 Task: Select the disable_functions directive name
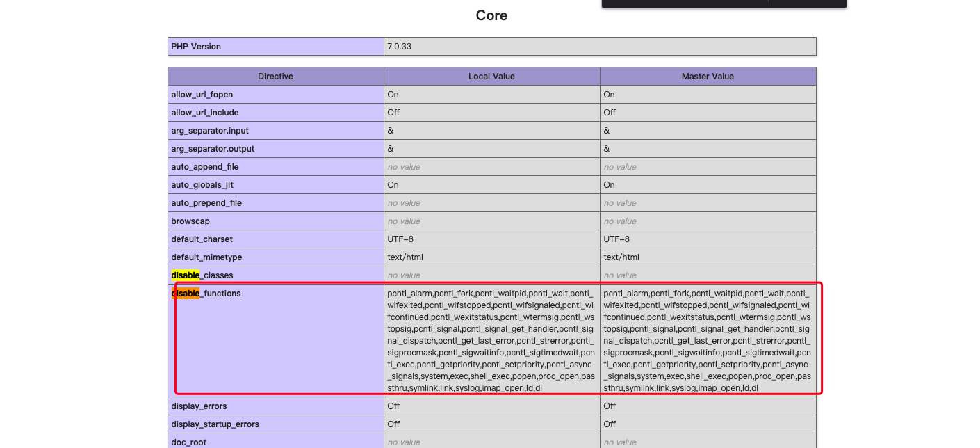(x=206, y=294)
